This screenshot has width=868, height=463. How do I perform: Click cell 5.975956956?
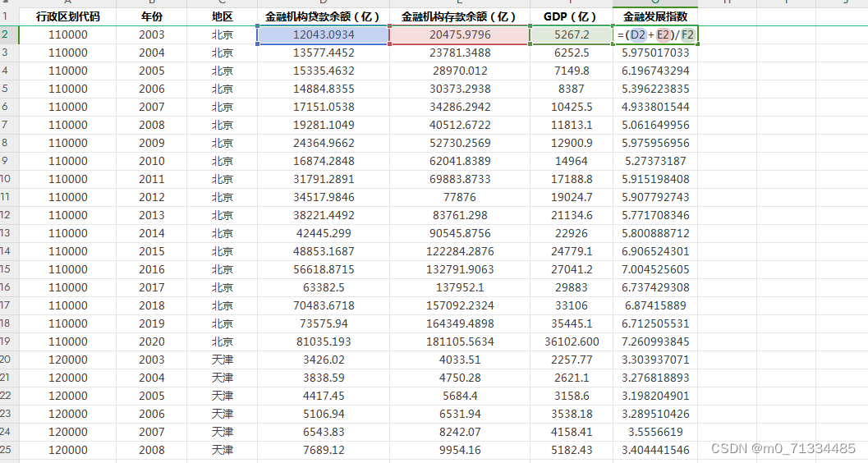pyautogui.click(x=655, y=143)
